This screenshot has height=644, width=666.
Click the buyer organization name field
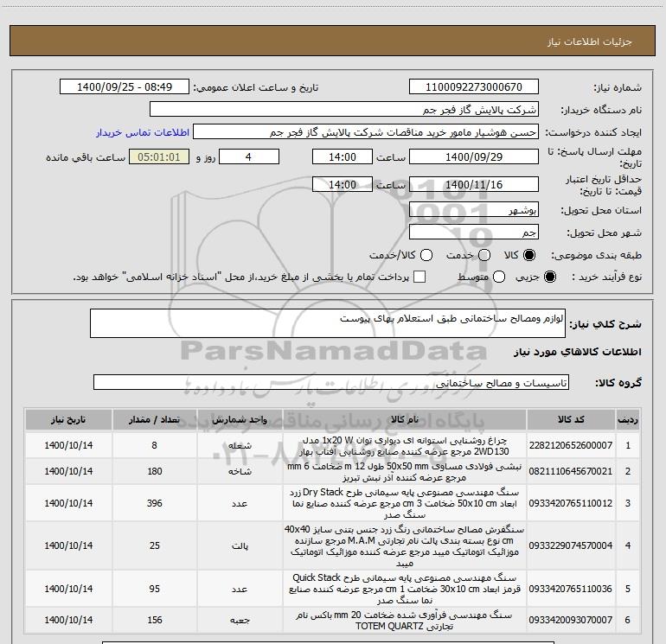[x=344, y=110]
